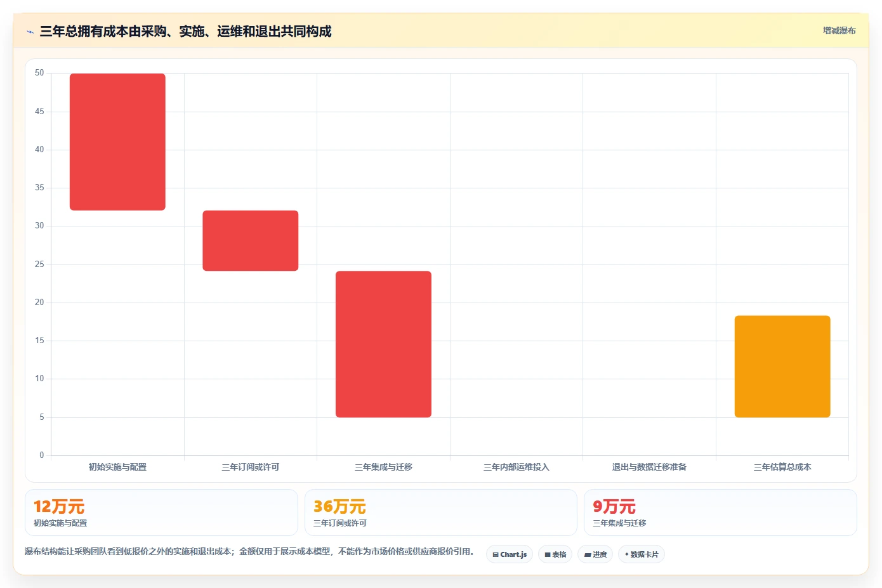Viewport: 882px width, 588px height.
Task: Click the y-axis value 45
Action: pyautogui.click(x=39, y=112)
